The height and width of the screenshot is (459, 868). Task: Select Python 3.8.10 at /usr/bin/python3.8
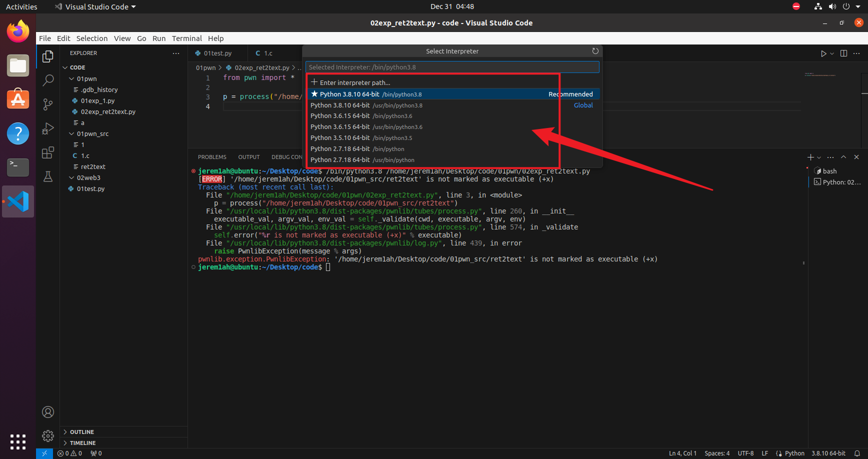point(452,105)
